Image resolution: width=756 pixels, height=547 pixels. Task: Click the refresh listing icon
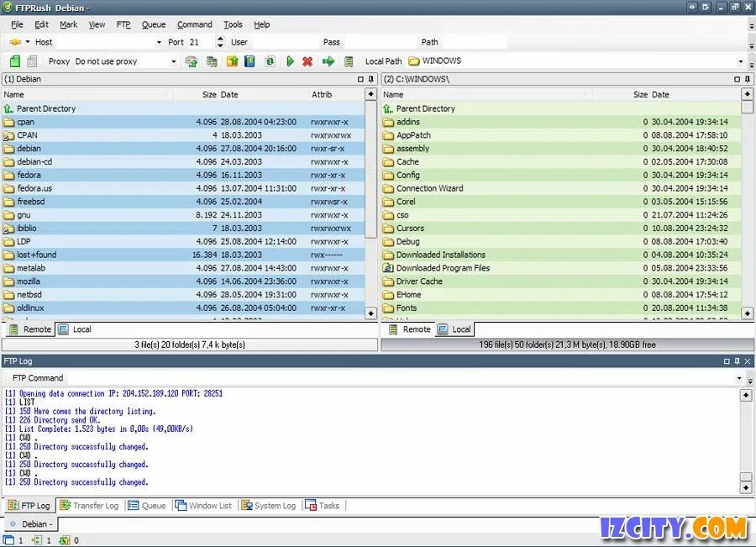[x=270, y=61]
